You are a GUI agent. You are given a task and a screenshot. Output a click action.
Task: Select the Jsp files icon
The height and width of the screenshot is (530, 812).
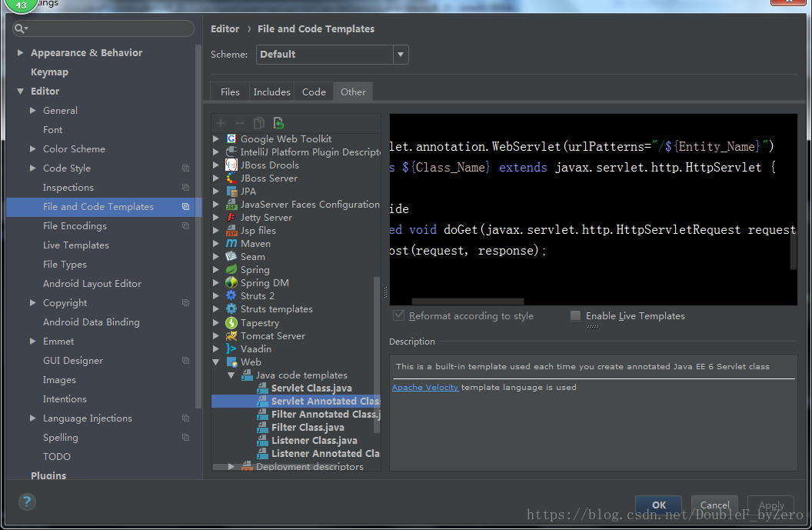point(231,231)
